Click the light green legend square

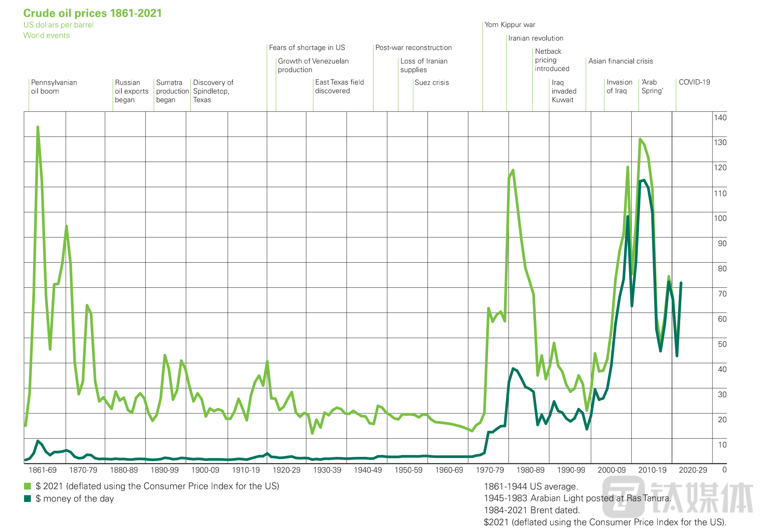pos(27,486)
